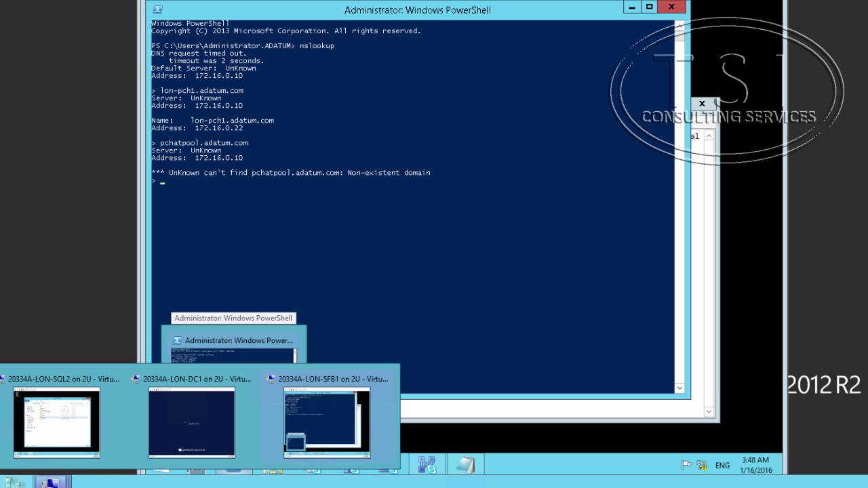Click the PowerShell icon in the preview popup header
Image resolution: width=868 pixels, height=488 pixels.
177,340
